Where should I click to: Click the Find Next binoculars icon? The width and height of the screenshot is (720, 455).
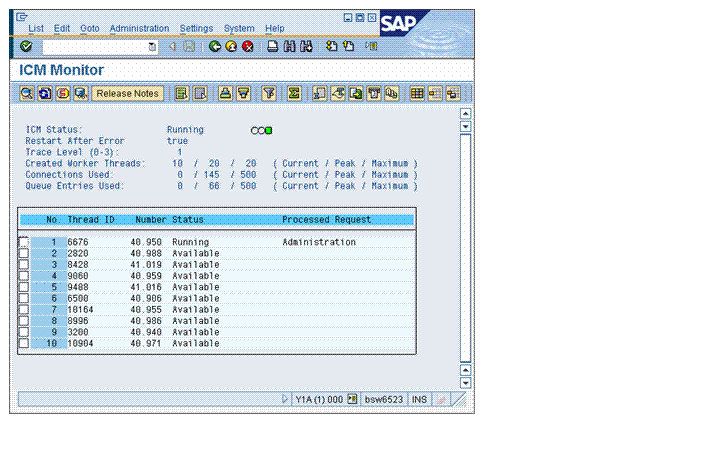pyautogui.click(x=306, y=46)
